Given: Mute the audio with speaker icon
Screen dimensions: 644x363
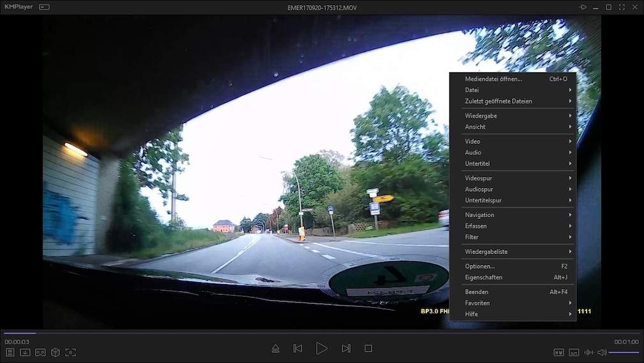Looking at the screenshot, I should [x=601, y=352].
